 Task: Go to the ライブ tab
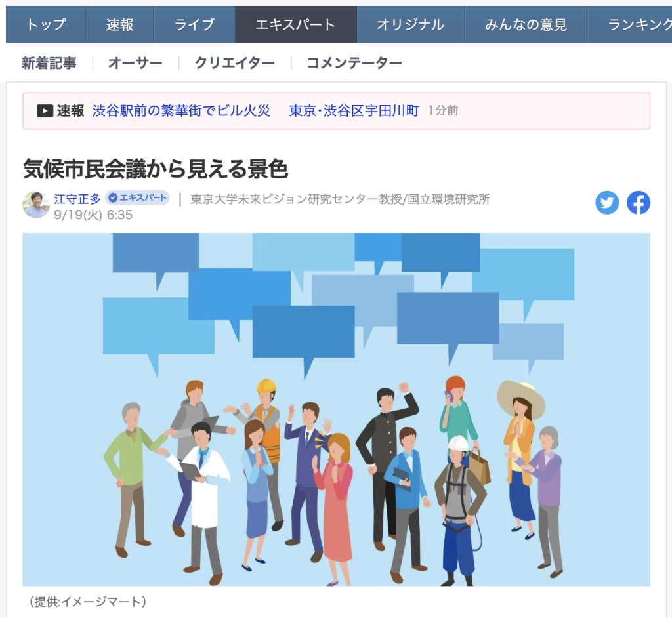click(194, 24)
